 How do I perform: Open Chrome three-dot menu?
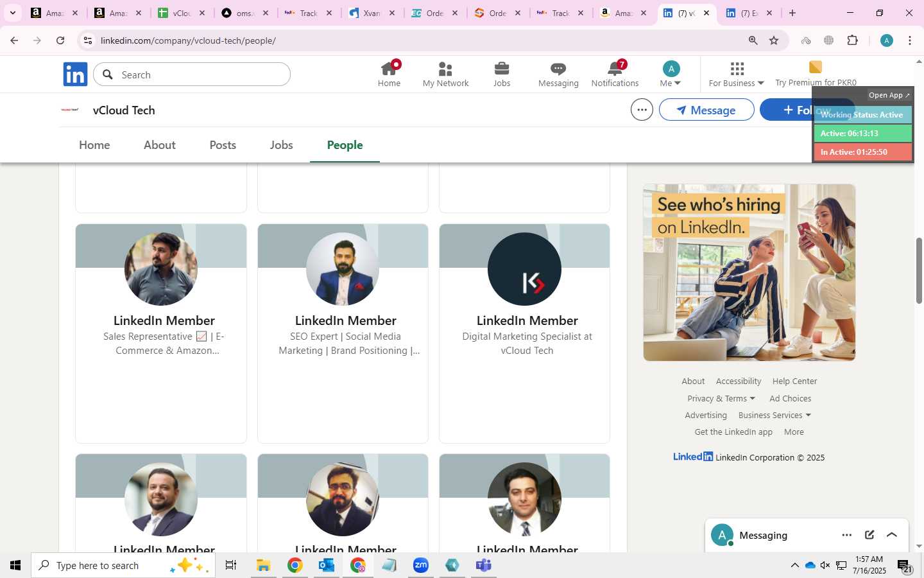(910, 40)
